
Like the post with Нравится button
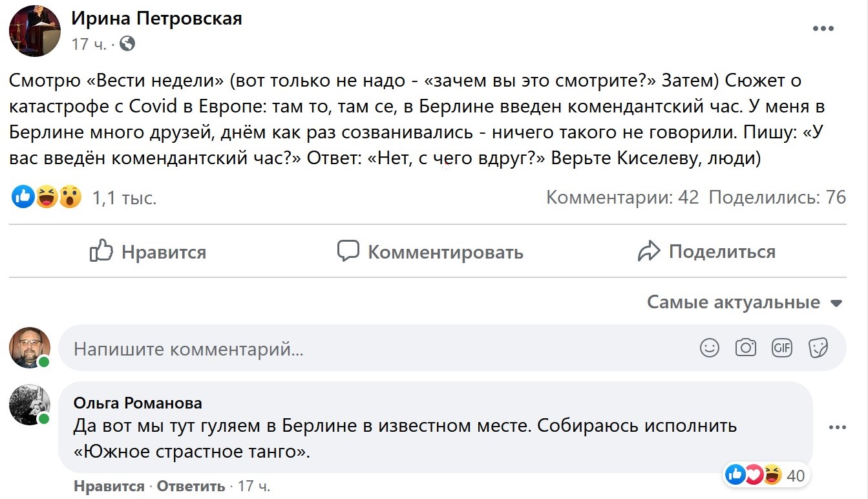(147, 252)
